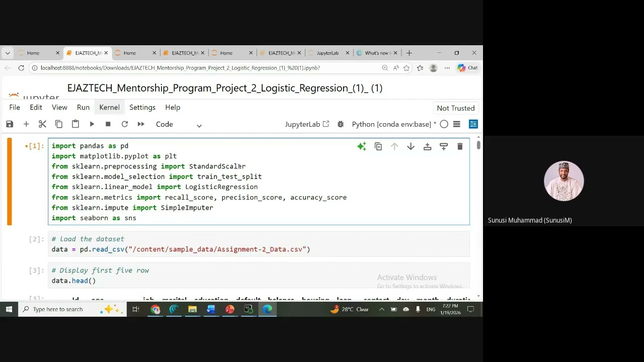Open the Kernel menu
The height and width of the screenshot is (362, 644).
[x=109, y=108]
